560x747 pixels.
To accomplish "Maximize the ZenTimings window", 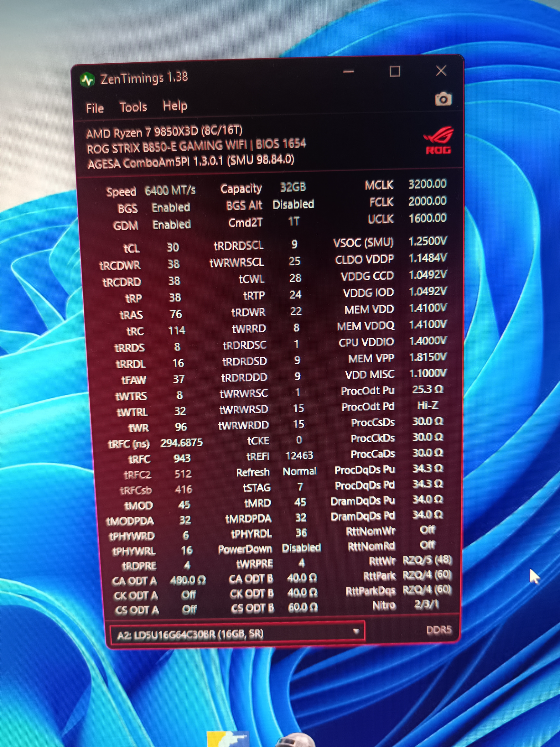I will pyautogui.click(x=395, y=72).
